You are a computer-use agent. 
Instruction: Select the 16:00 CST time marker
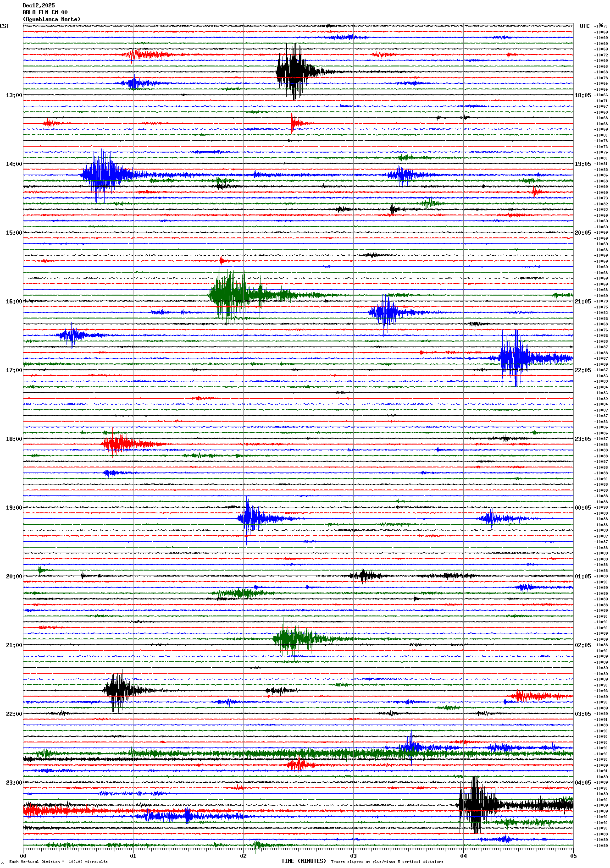pyautogui.click(x=14, y=302)
